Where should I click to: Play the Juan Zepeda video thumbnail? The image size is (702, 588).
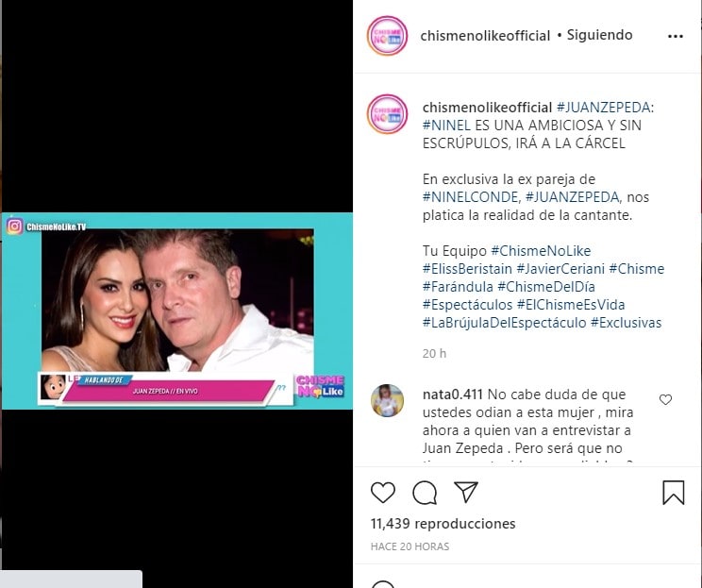coord(177,311)
